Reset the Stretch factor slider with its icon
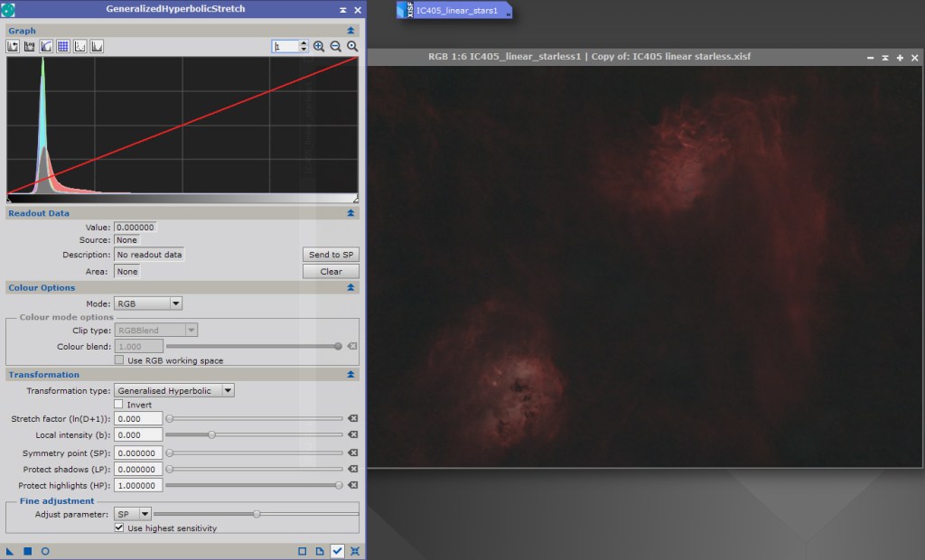The image size is (925, 560). coord(353,419)
